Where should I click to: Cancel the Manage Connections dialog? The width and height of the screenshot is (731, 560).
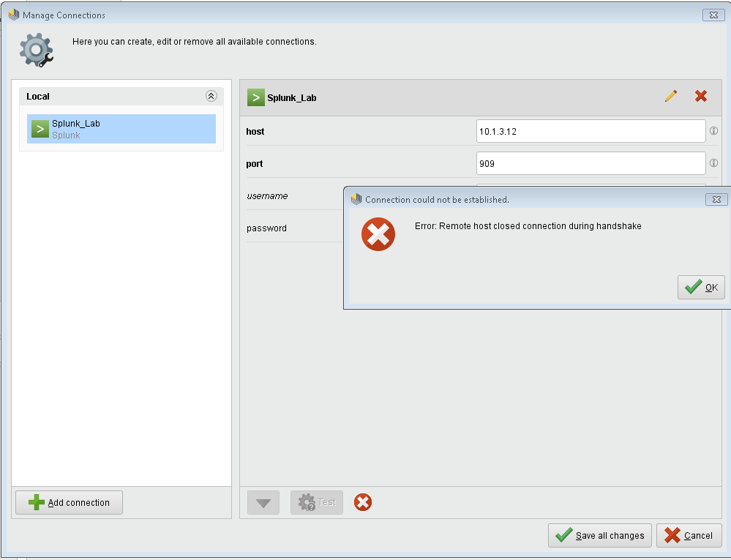point(689,535)
